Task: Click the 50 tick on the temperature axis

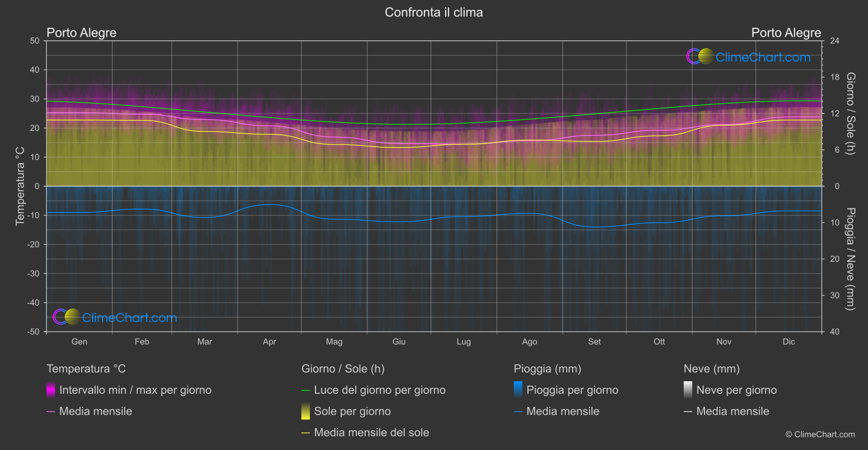Action: (x=35, y=41)
